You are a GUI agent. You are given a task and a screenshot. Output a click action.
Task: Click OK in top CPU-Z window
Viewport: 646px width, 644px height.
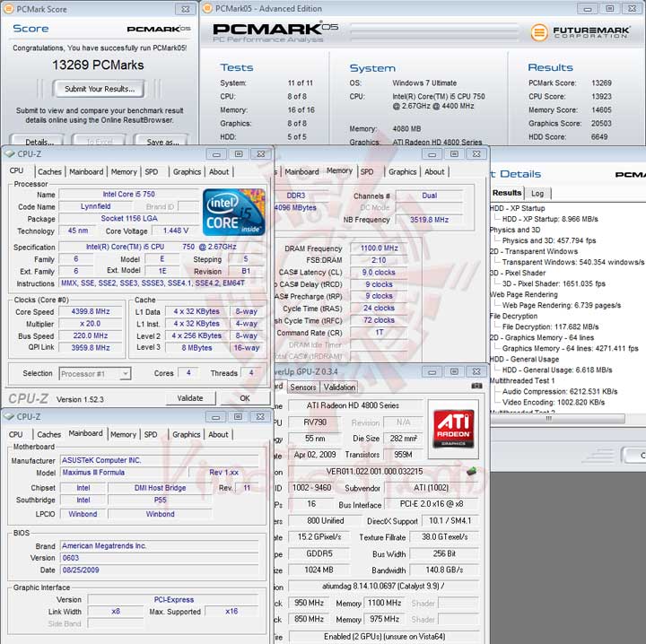coord(245,398)
